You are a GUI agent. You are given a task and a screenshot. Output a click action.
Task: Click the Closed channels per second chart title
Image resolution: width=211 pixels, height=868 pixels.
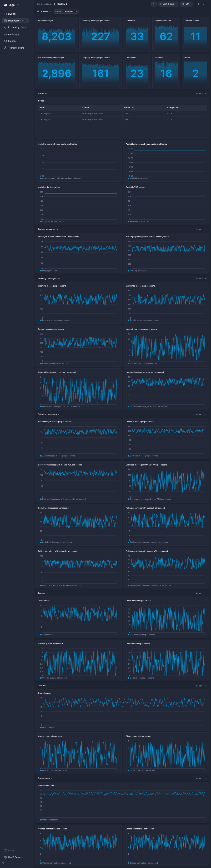pos(138,736)
